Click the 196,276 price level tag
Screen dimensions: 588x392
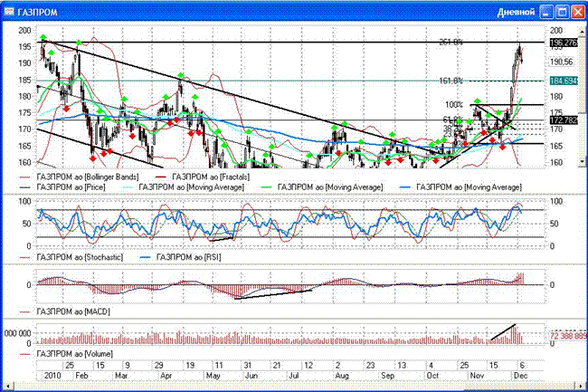click(564, 43)
